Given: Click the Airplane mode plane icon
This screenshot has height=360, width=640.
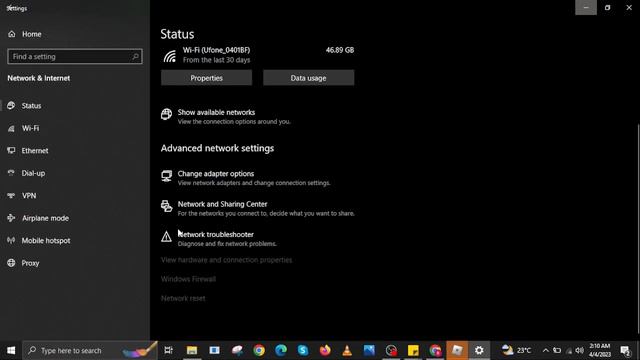Looking at the screenshot, I should (x=11, y=218).
